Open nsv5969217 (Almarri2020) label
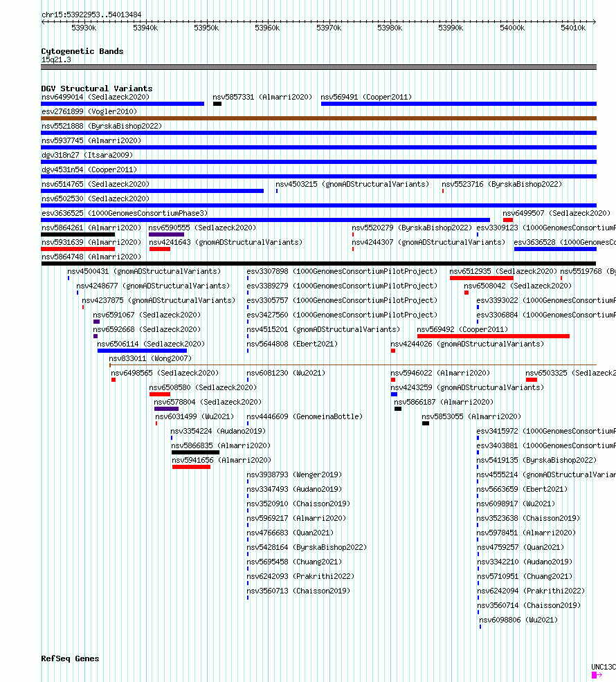Image resolution: width=616 pixels, height=682 pixels. (x=296, y=518)
